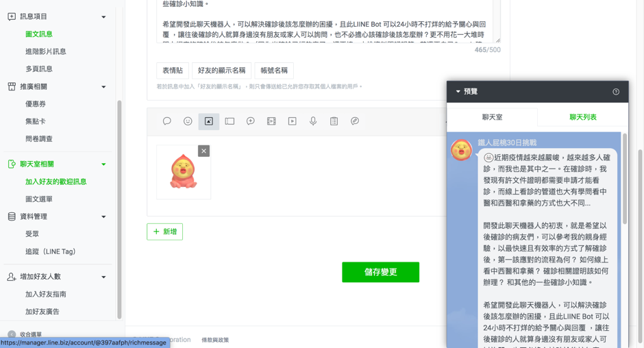Click the red sticker thumbnail
Image resolution: width=644 pixels, height=348 pixels.
click(x=184, y=172)
